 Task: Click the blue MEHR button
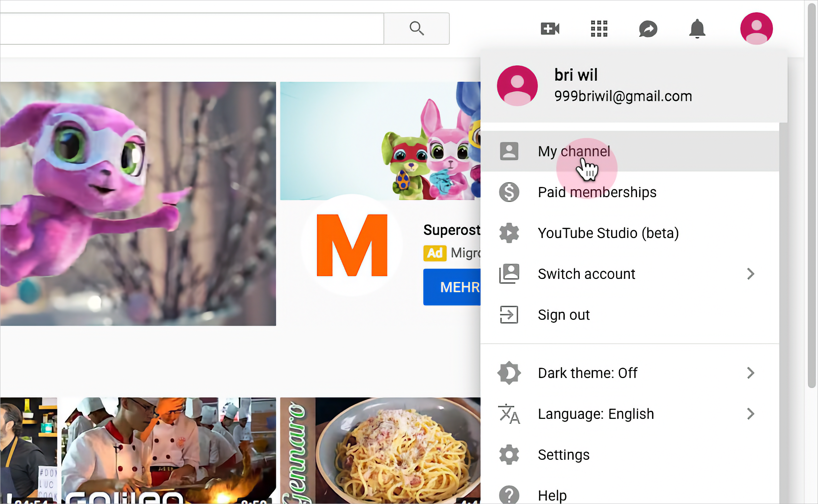click(452, 287)
